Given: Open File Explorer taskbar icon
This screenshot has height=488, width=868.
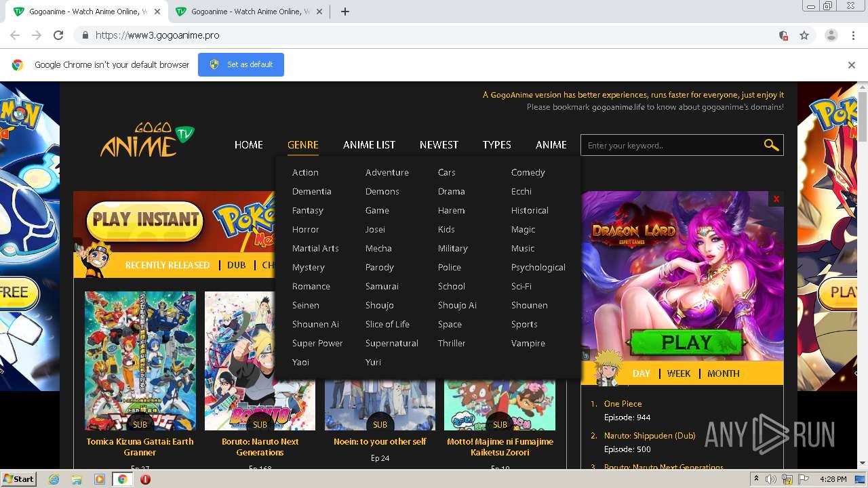Looking at the screenshot, I should [77, 479].
